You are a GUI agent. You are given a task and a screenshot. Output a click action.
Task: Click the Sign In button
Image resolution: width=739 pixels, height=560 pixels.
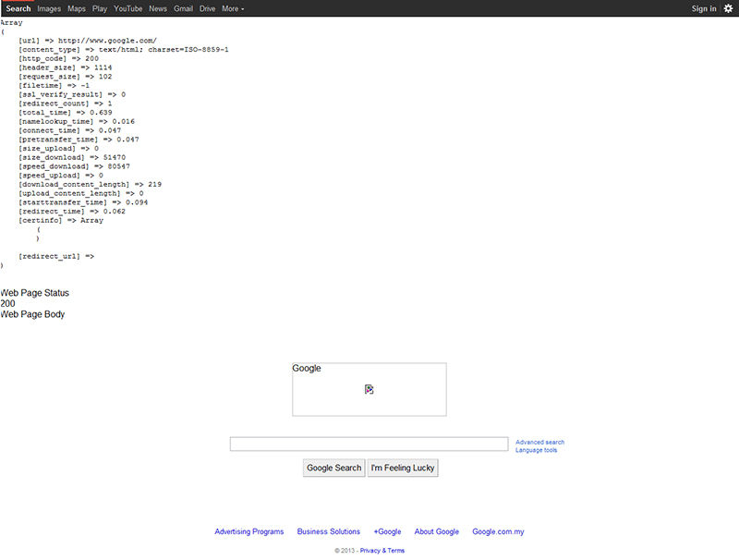pos(703,7)
